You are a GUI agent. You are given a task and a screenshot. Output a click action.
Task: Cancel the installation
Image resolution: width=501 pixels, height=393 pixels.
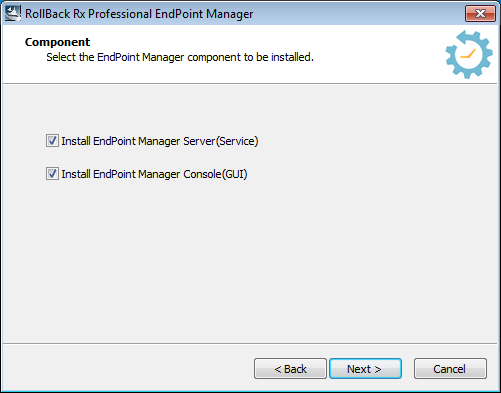coord(450,369)
